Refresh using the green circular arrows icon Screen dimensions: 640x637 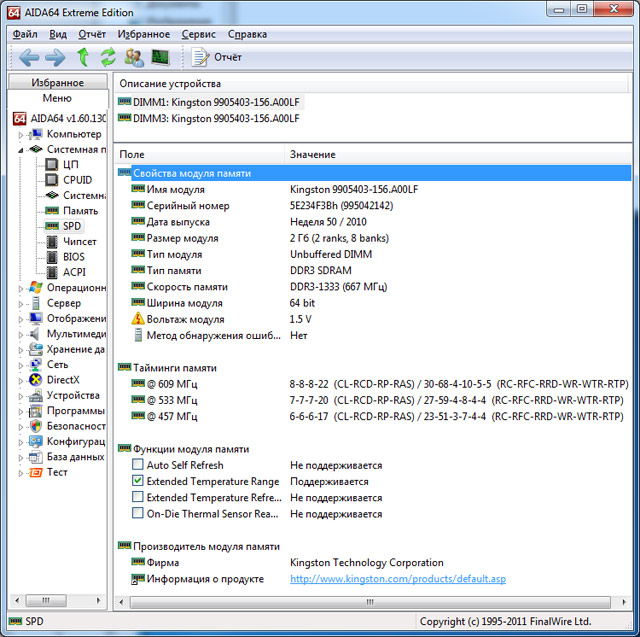point(108,57)
